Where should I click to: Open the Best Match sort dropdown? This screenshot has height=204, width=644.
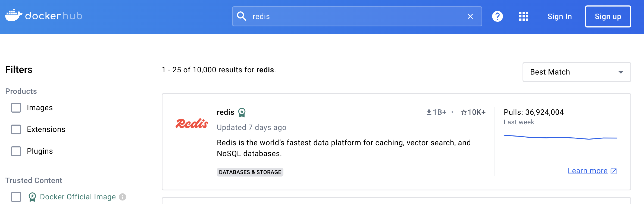tap(577, 72)
